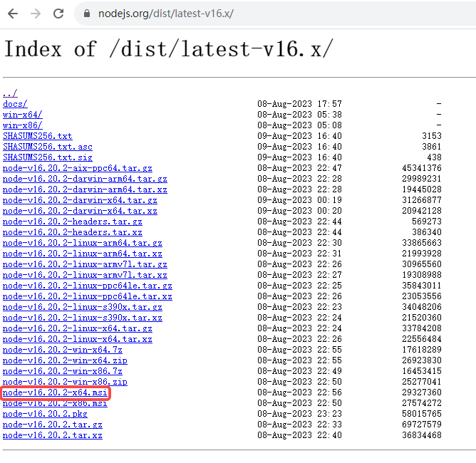The image size is (476, 463).
Task: Click file size 69727579 of tar.gz source
Action: pos(422,425)
